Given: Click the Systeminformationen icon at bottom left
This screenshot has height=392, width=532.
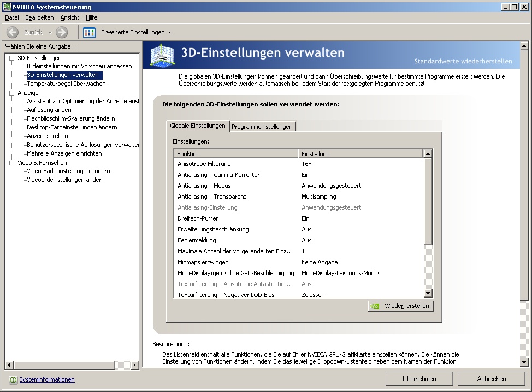Looking at the screenshot, I should pyautogui.click(x=13, y=380).
